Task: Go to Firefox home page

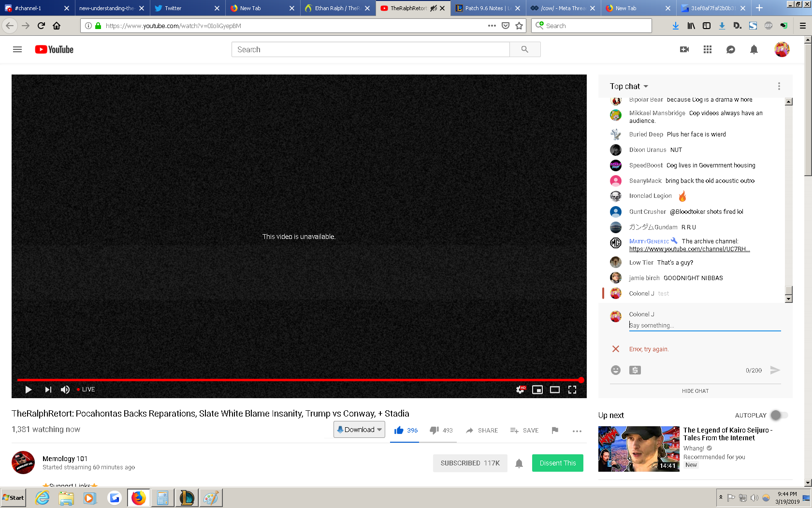Action: (57, 26)
